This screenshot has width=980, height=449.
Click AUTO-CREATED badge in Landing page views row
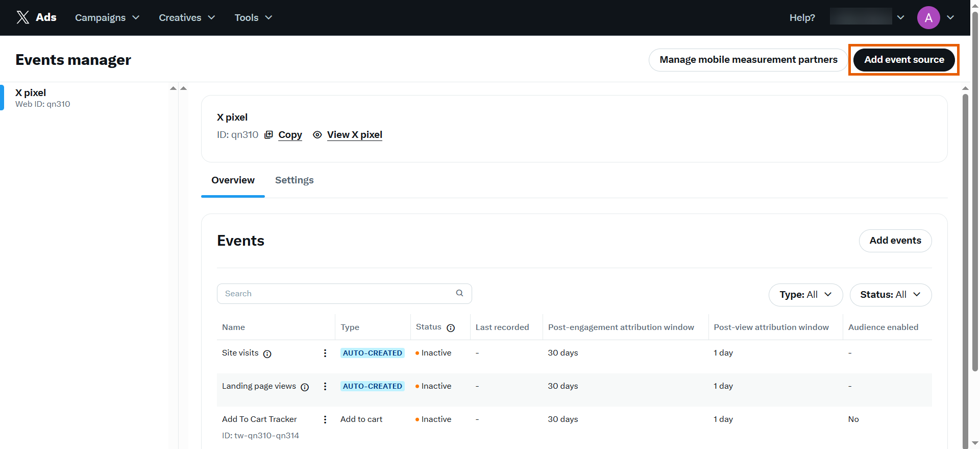tap(373, 386)
